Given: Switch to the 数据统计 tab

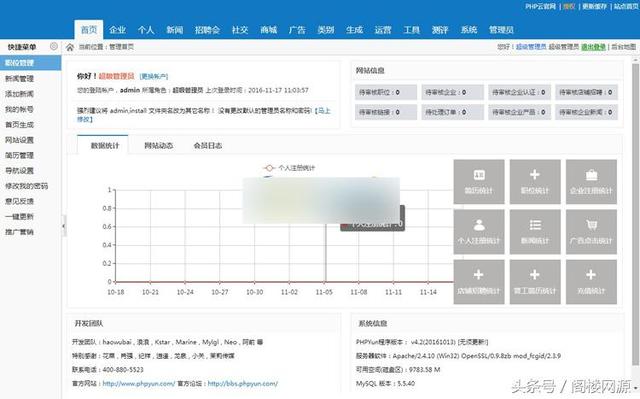Looking at the screenshot, I should [x=103, y=145].
